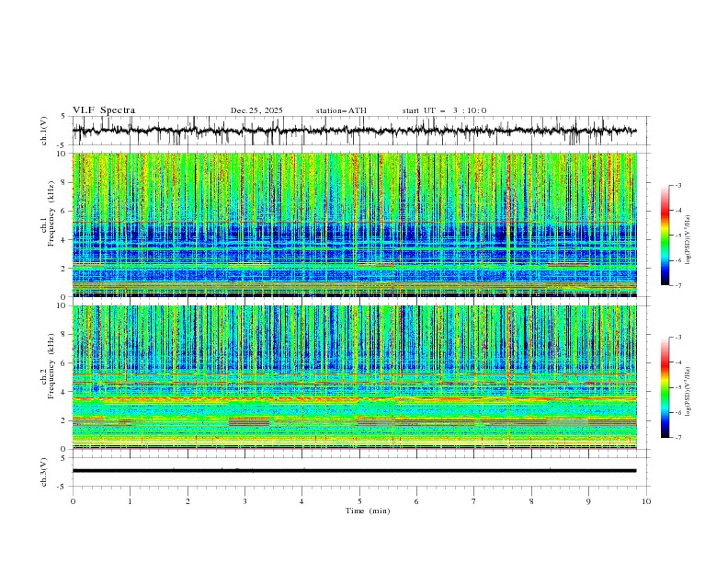
Task: Click the station=ATH label
Action: pyautogui.click(x=341, y=110)
